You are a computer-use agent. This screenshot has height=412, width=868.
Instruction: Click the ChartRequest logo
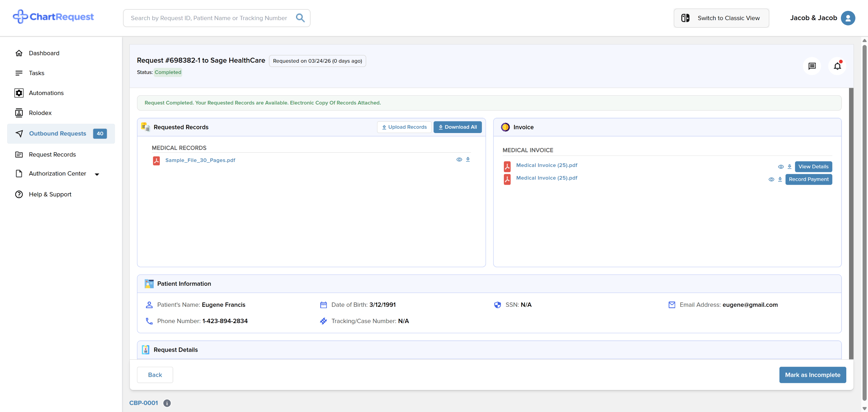(53, 17)
